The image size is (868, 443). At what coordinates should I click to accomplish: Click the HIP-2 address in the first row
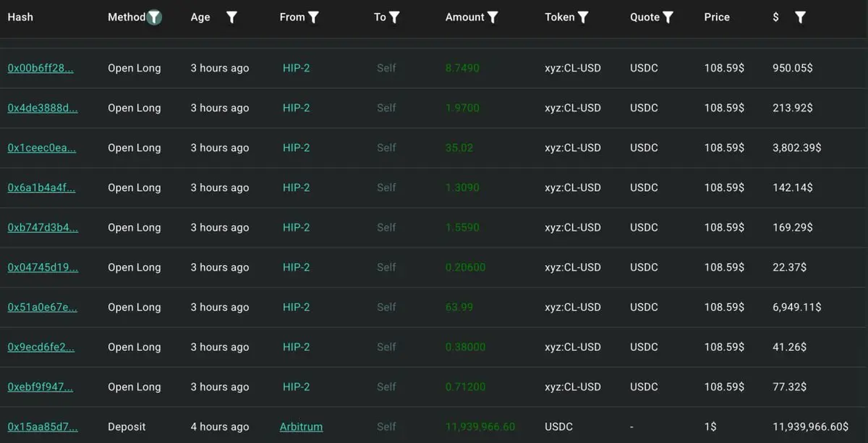(x=296, y=68)
